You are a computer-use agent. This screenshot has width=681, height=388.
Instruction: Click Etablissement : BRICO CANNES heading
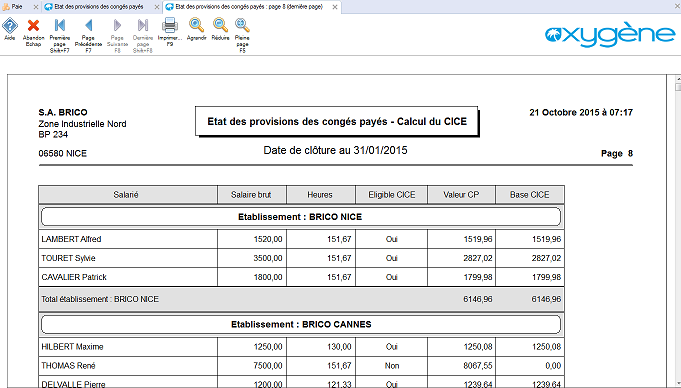[300, 324]
